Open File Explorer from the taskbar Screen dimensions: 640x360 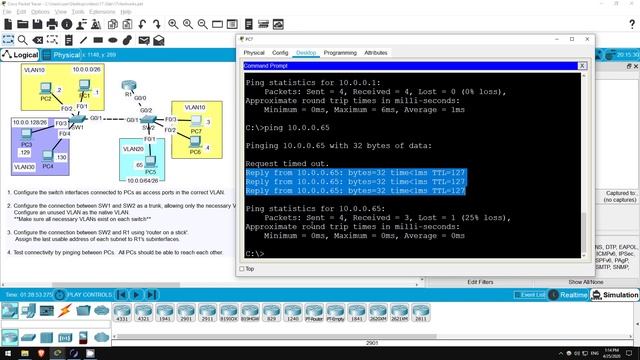[25, 353]
